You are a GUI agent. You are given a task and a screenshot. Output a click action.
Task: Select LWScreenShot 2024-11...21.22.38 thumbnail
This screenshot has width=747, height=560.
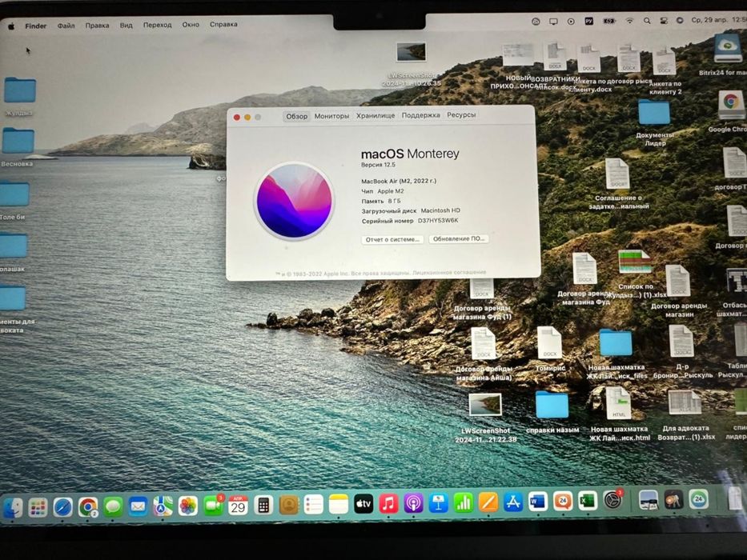tap(485, 405)
